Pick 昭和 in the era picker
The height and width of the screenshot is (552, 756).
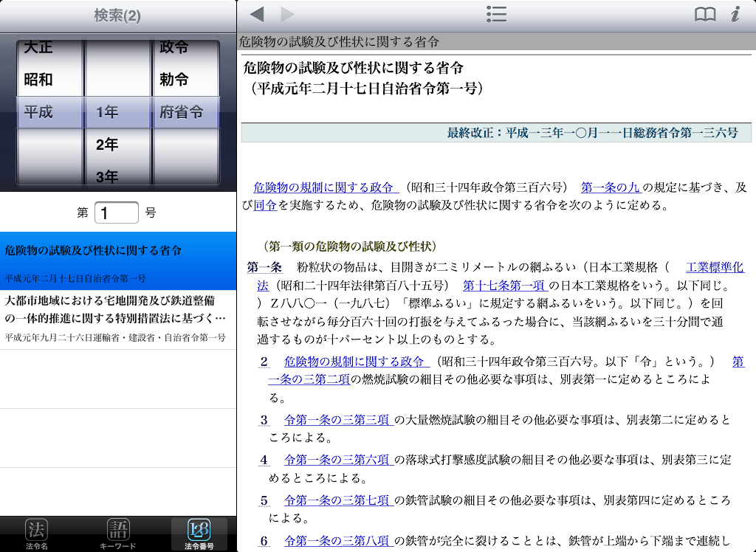click(39, 80)
